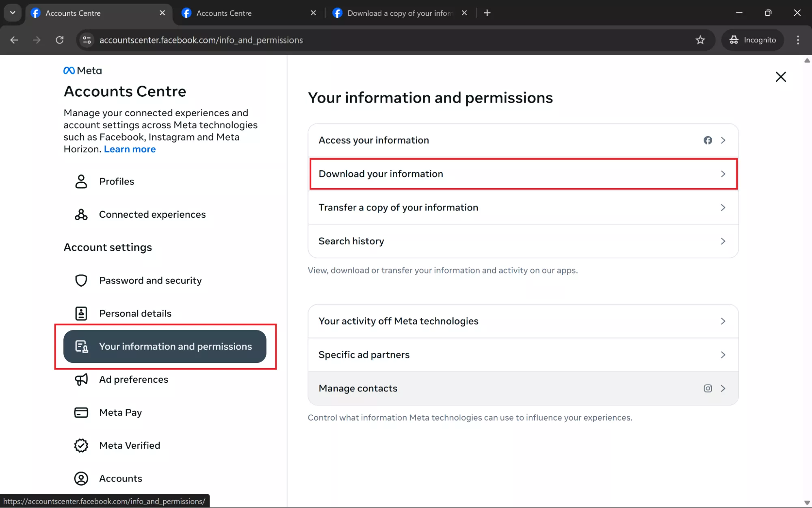Screen dimensions: 812x508
Task: Click the Ad preferences megaphone icon
Action: pyautogui.click(x=81, y=380)
